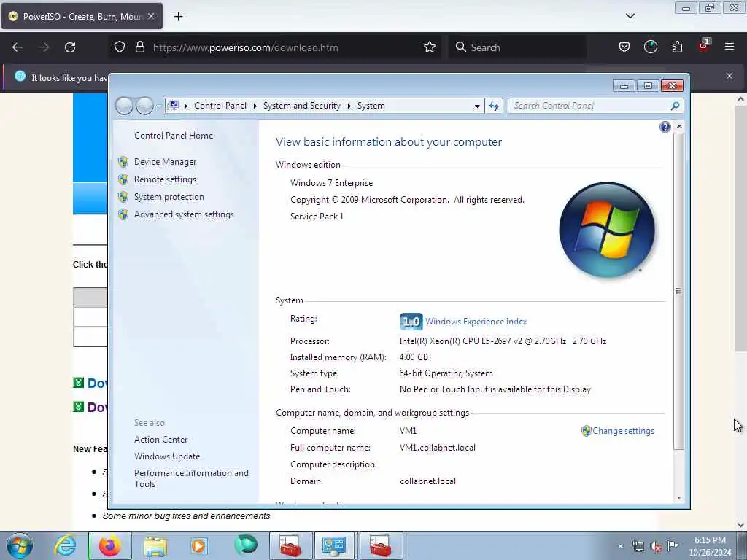Expand arrow after Control Panel breadcrumb
Image resolution: width=747 pixels, height=560 pixels.
255,106
